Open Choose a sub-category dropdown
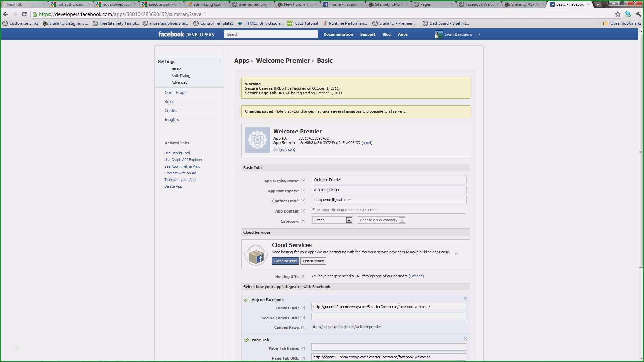Screen dimensions: 644x362 tap(382, 220)
